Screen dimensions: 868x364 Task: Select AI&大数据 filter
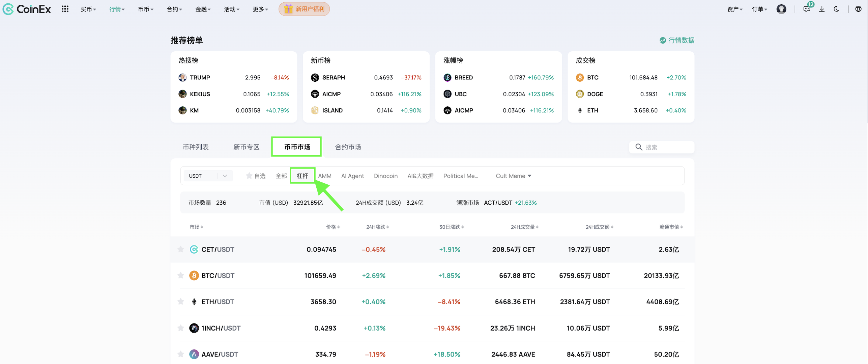(420, 176)
